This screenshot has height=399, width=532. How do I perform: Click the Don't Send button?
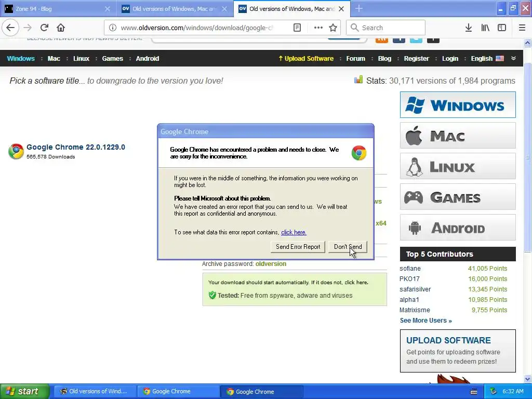pos(348,247)
